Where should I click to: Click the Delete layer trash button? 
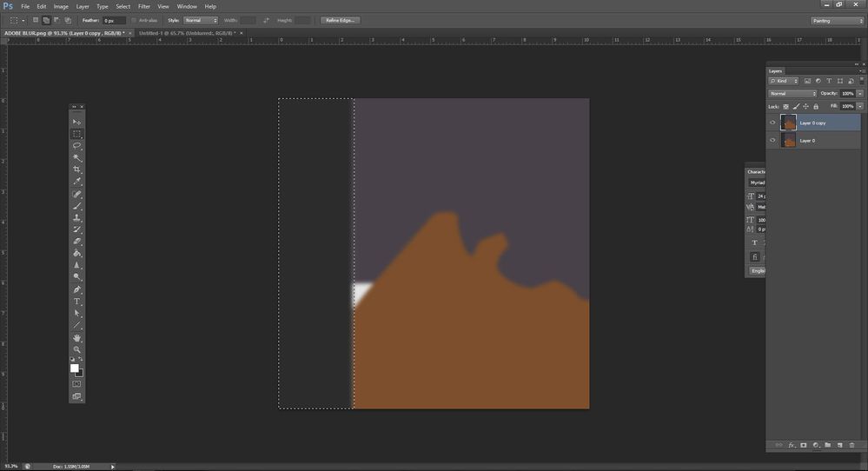(x=852, y=445)
